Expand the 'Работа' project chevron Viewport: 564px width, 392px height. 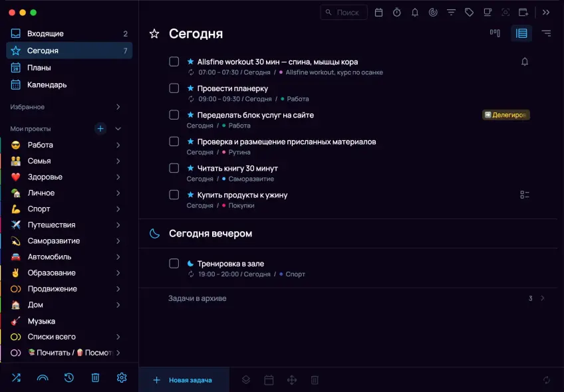[118, 145]
